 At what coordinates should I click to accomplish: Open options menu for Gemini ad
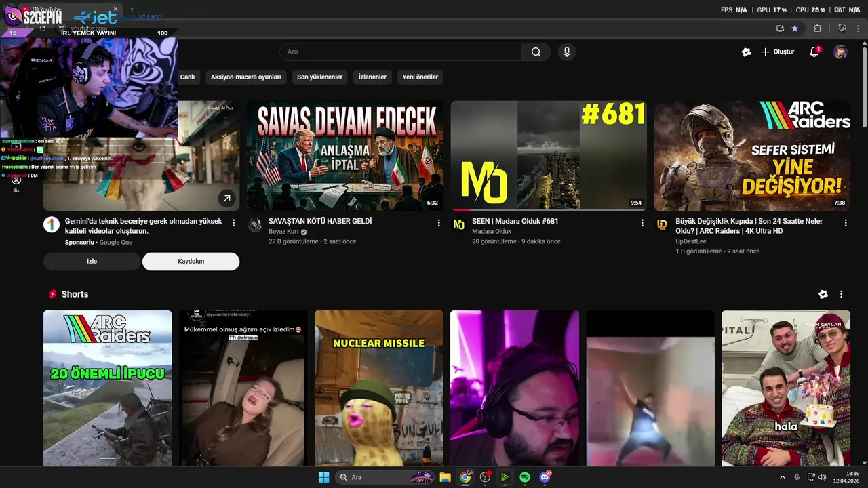tap(234, 222)
